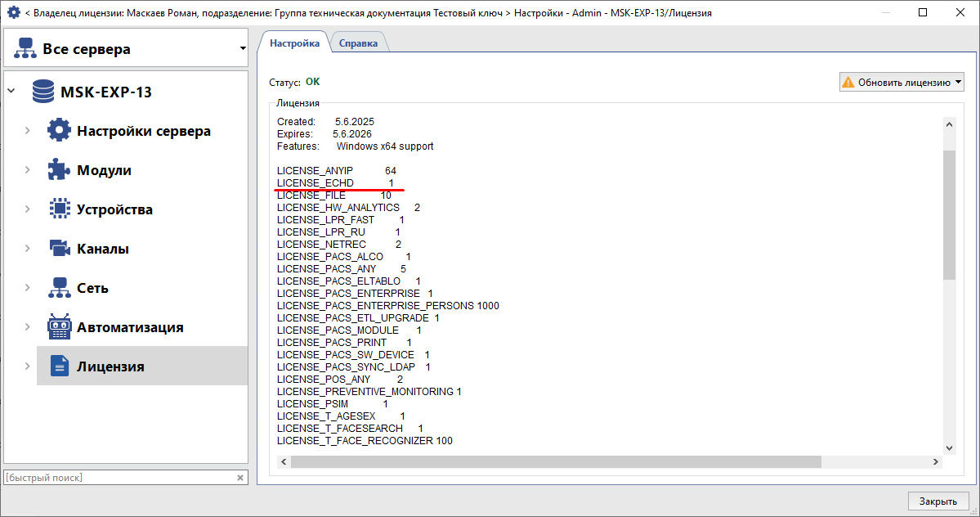Click the title bar gear icon
Viewport: 980px width, 517px height.
13,12
